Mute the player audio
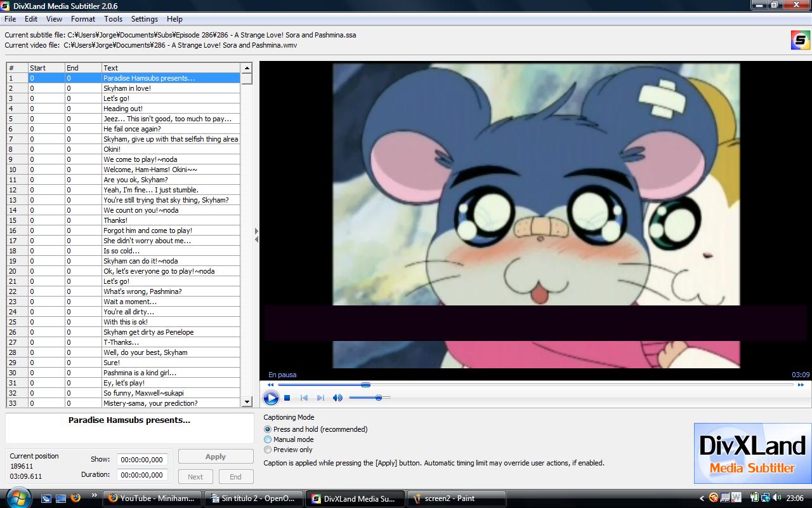The image size is (812, 508). click(337, 398)
